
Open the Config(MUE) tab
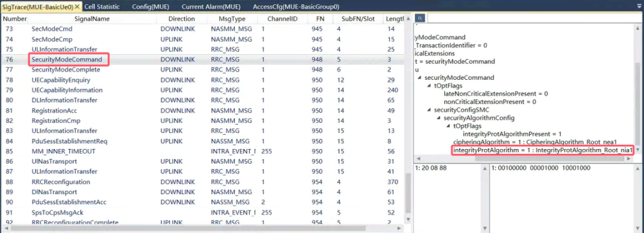tap(151, 7)
